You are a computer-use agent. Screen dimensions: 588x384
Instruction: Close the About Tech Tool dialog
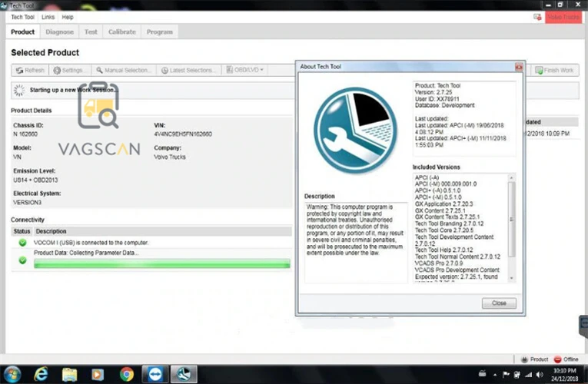499,303
